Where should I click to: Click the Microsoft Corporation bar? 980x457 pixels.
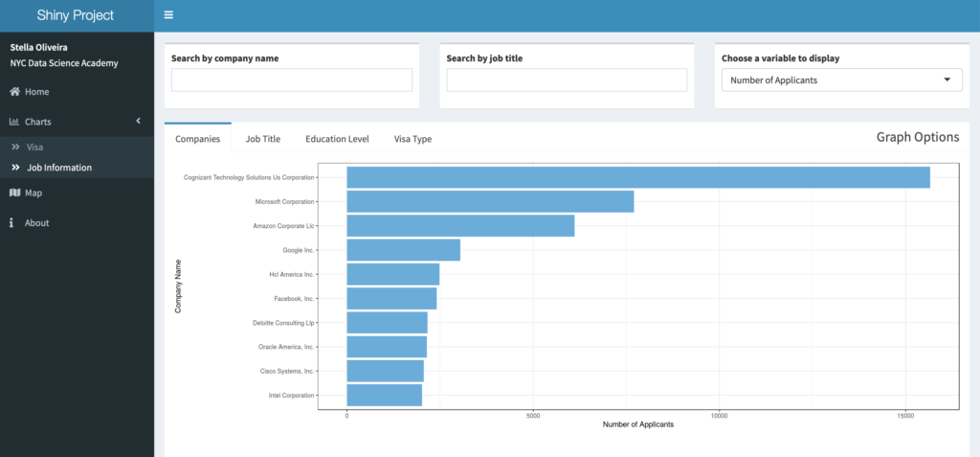point(490,201)
